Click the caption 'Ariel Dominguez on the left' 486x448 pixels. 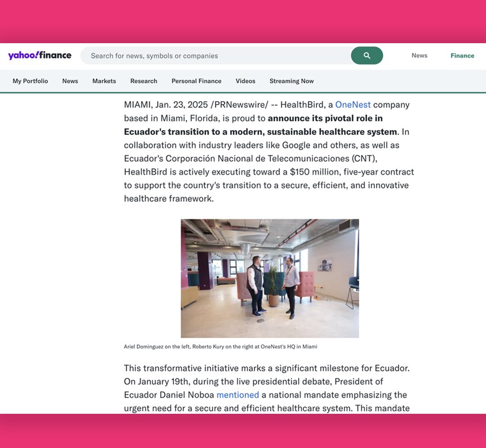pyautogui.click(x=157, y=347)
